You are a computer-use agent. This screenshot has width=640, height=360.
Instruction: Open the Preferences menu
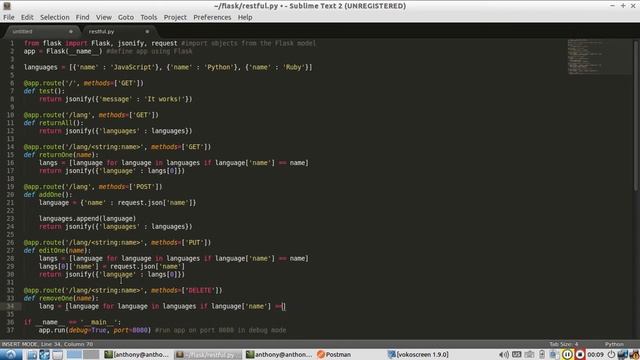pos(212,17)
